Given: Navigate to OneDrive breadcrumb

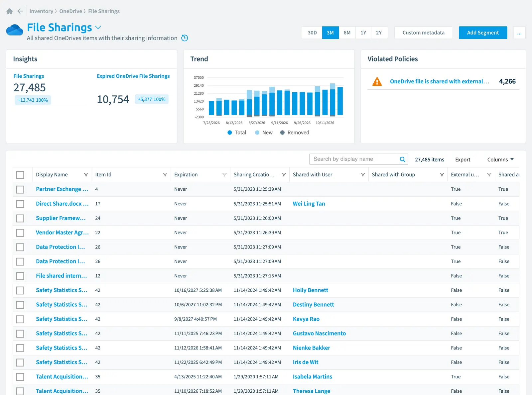Looking at the screenshot, I should [x=70, y=11].
